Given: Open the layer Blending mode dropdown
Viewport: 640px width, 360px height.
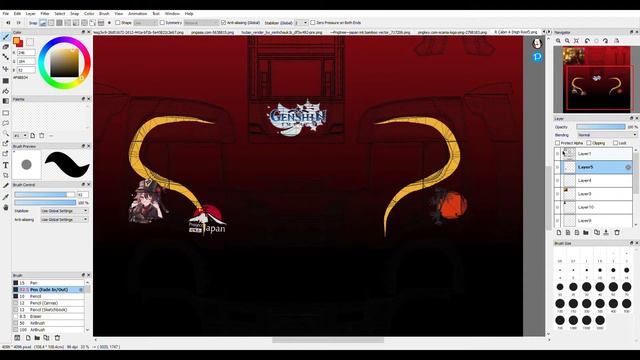Looking at the screenshot, I should (x=607, y=135).
